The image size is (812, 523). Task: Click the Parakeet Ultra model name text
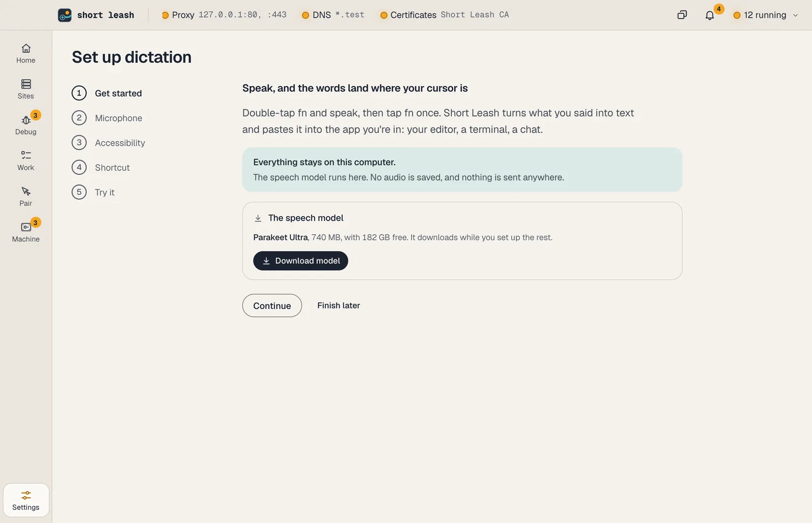pos(280,237)
